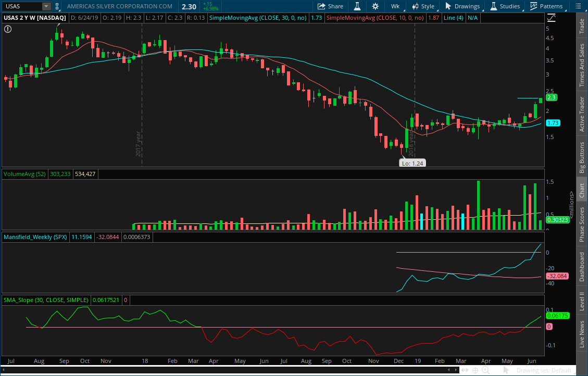Open the Wk timeframe dropdown
The image size is (588, 376).
pyautogui.click(x=395, y=6)
